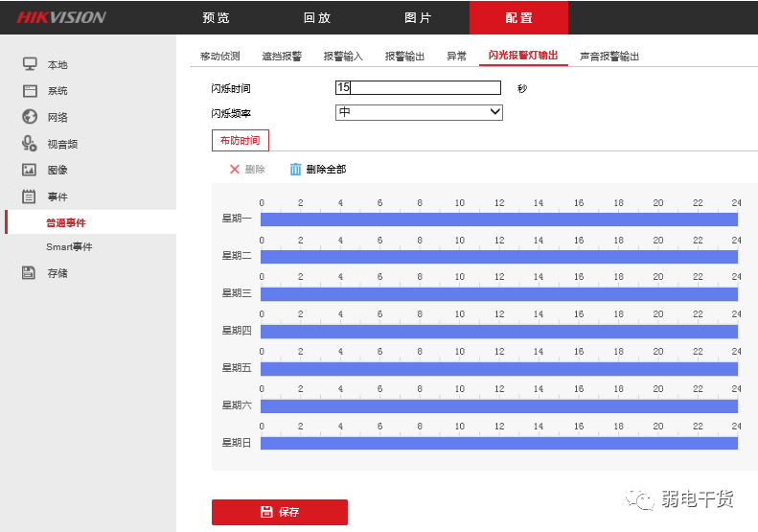Screen dimensions: 758x532
Task: Select 本地 in the sidebar
Action: coord(57,65)
